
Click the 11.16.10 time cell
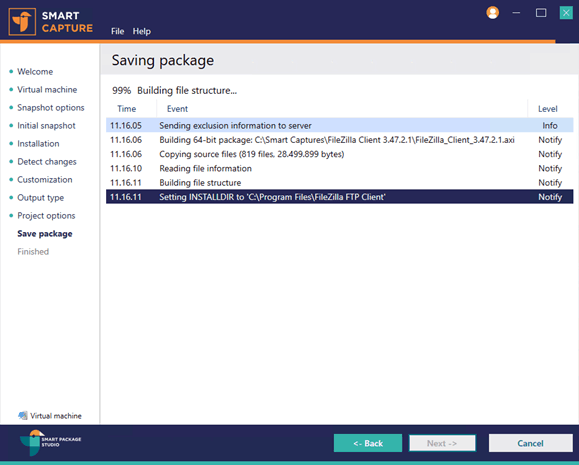point(126,168)
